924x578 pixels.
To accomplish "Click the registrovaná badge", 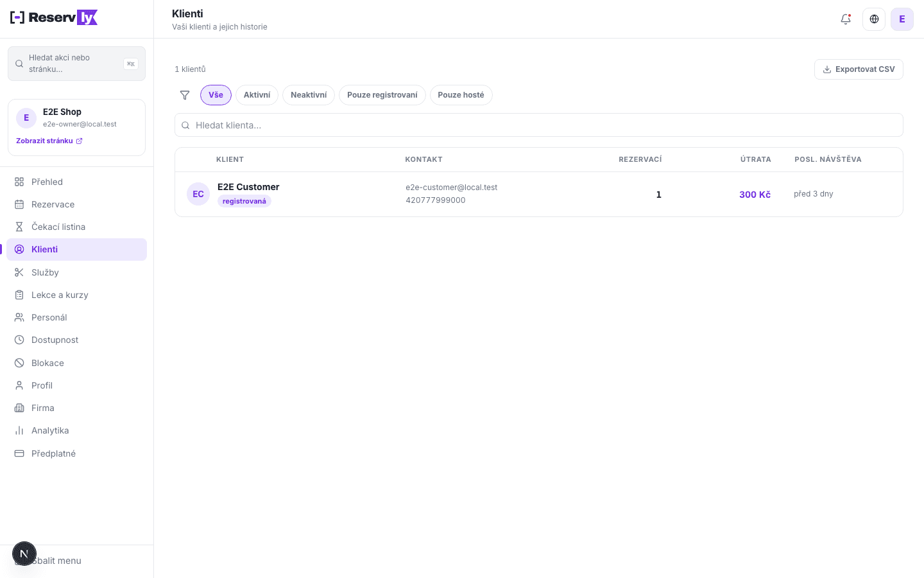I will pyautogui.click(x=244, y=201).
